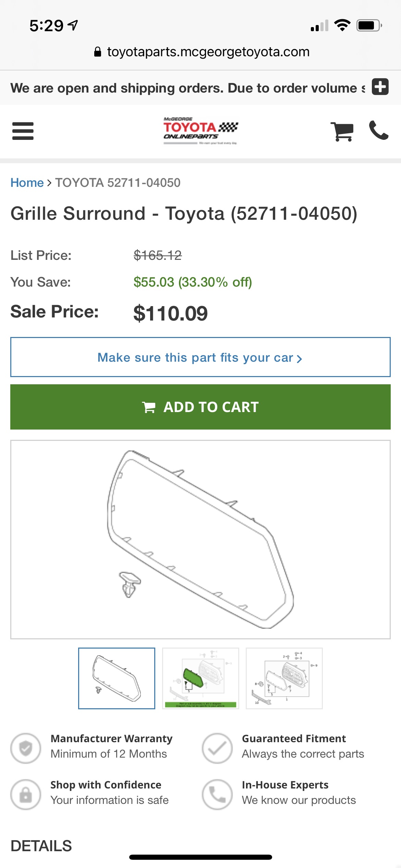Select the first grille outline thumbnail

(117, 678)
